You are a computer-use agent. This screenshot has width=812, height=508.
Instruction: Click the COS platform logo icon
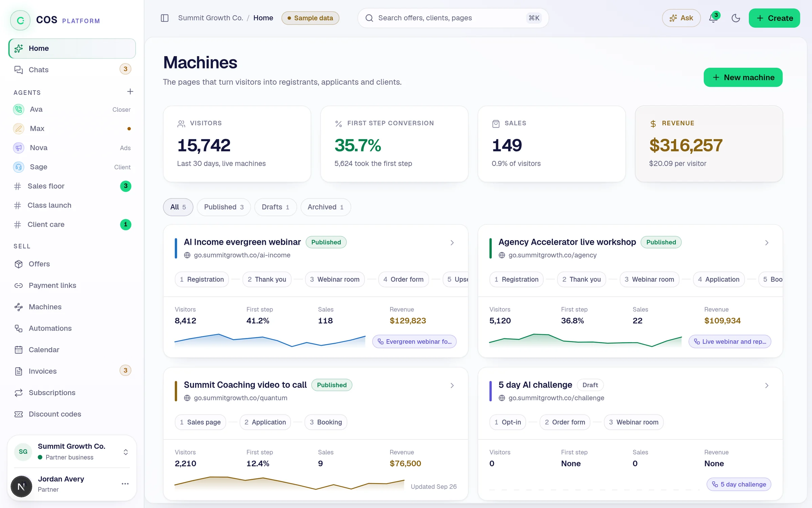(20, 20)
